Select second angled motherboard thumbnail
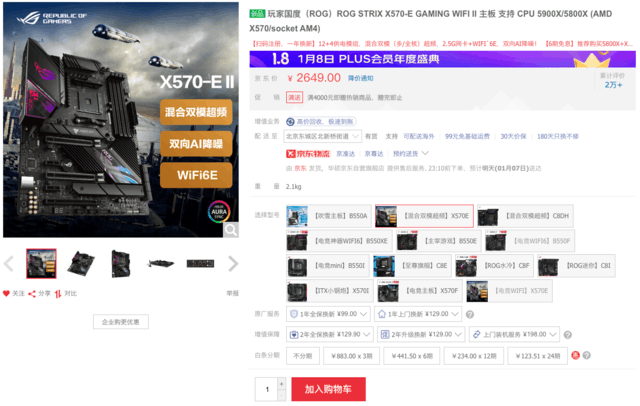The height and width of the screenshot is (406, 640). [x=81, y=264]
